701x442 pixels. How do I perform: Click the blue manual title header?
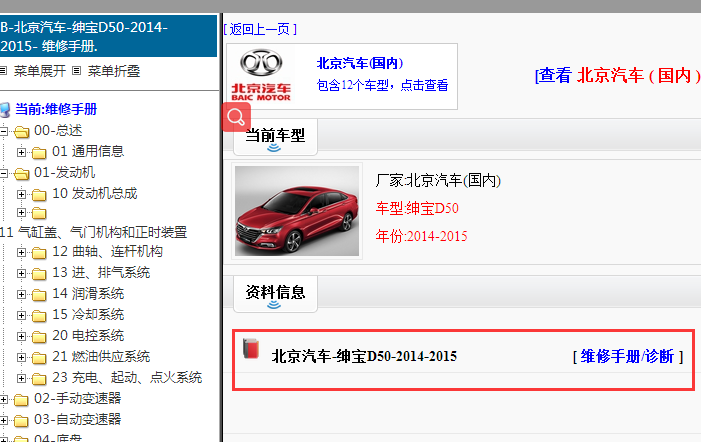[108, 36]
